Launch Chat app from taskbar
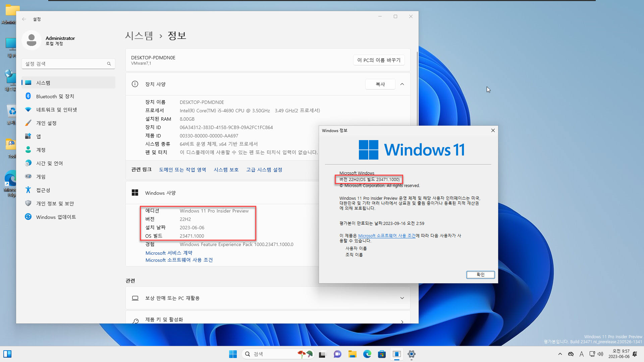The width and height of the screenshot is (644, 362). click(337, 354)
